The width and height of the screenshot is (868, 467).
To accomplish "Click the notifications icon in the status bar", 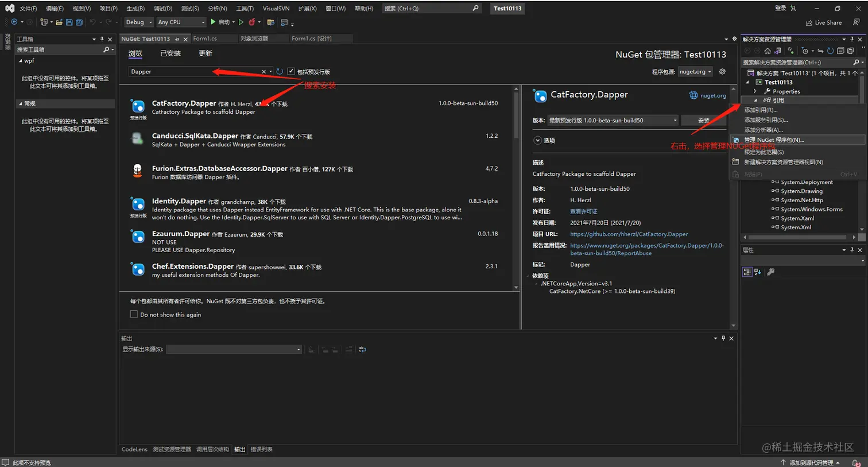I will 856,462.
